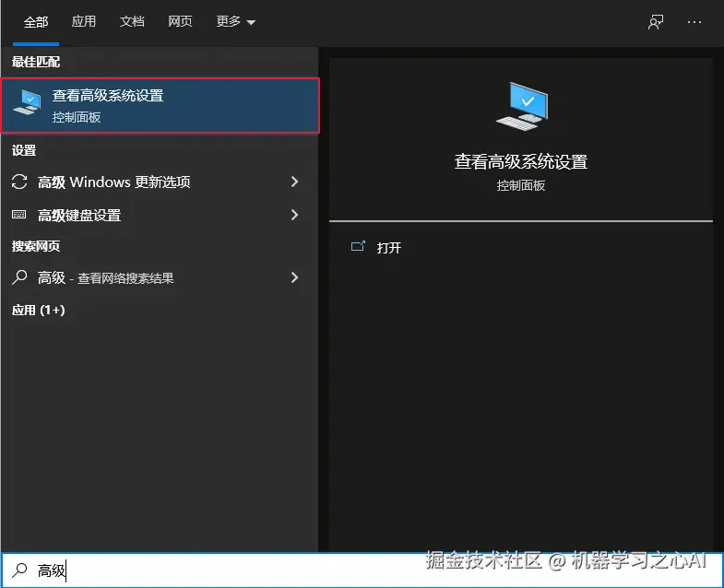Viewport: 724px width, 588px height.
Task: Expand the 应用 (1+) section
Action: 39,310
